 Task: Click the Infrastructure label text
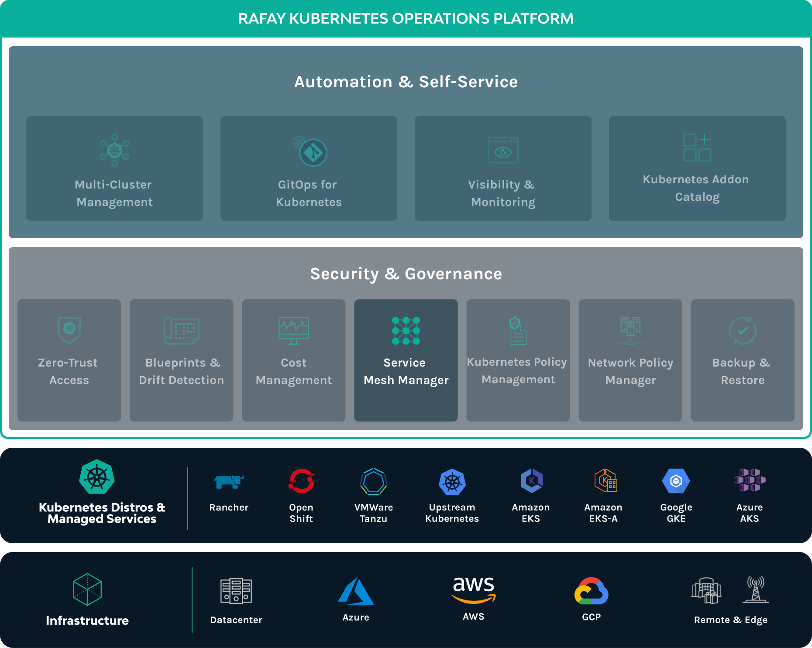[87, 621]
